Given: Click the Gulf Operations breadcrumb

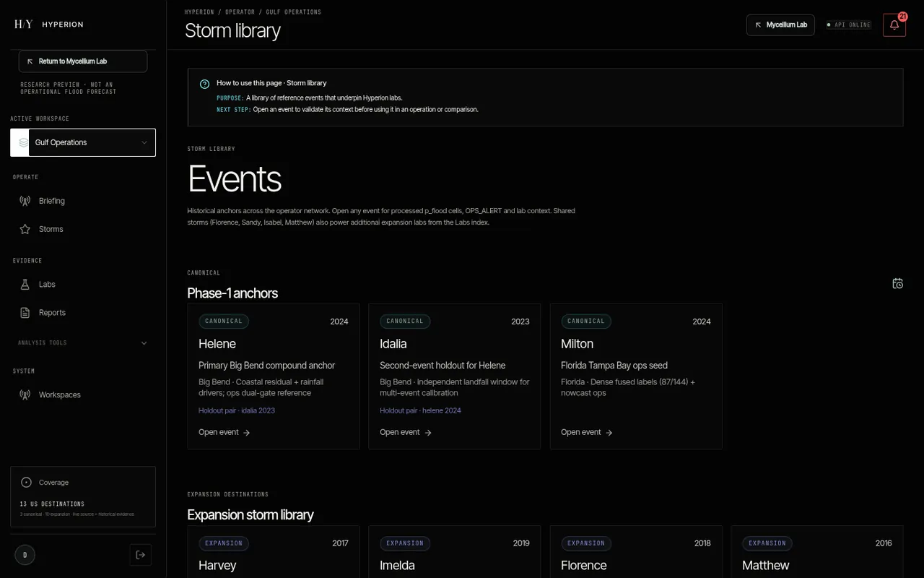Looking at the screenshot, I should [294, 12].
